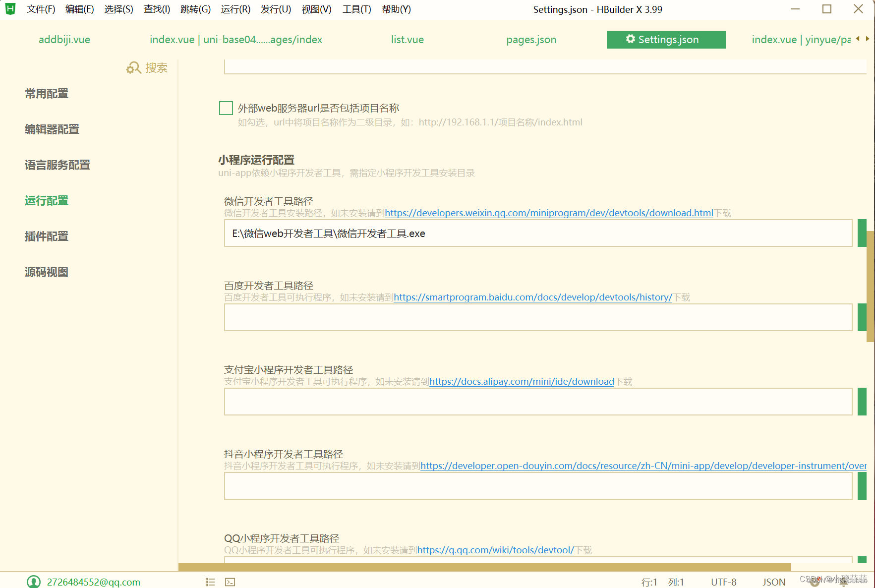This screenshot has height=588, width=875.
Task: Click the 百度开发者工具路径 input field
Action: (538, 317)
